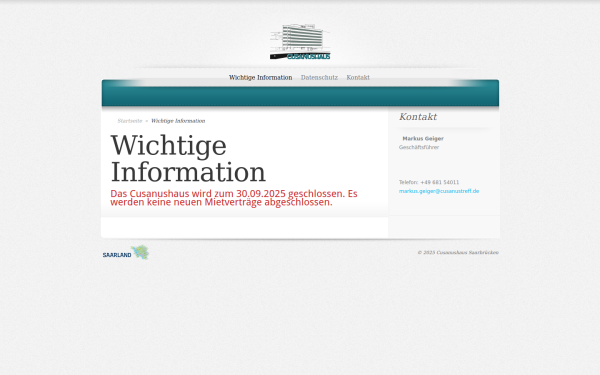600x375 pixels.
Task: Open the Kontakt menu item
Action: coord(358,77)
